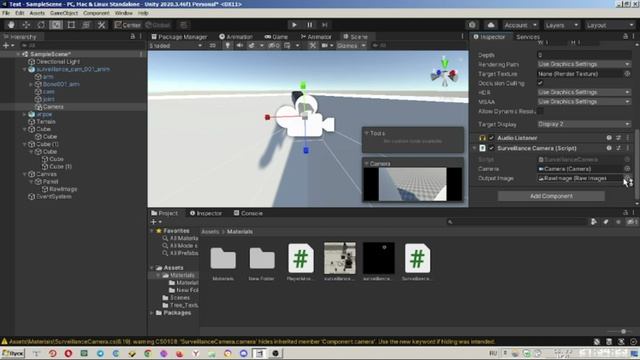The width and height of the screenshot is (640, 360).
Task: Open the Assets menu
Action: tap(37, 13)
